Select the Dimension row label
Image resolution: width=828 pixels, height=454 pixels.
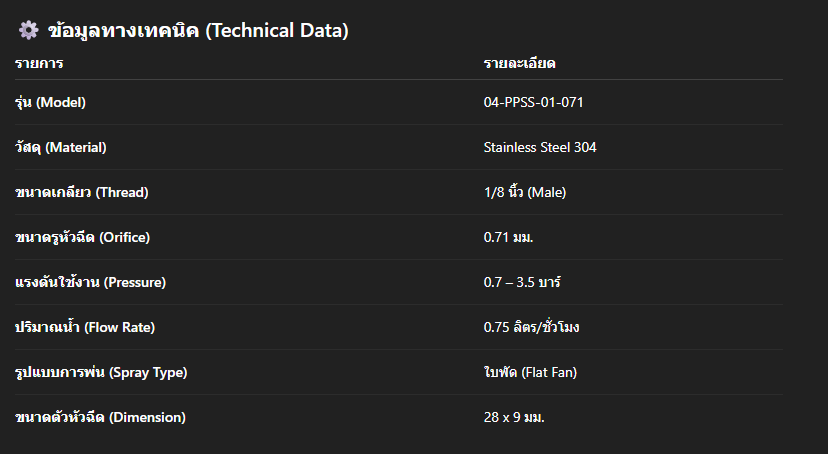point(100,417)
